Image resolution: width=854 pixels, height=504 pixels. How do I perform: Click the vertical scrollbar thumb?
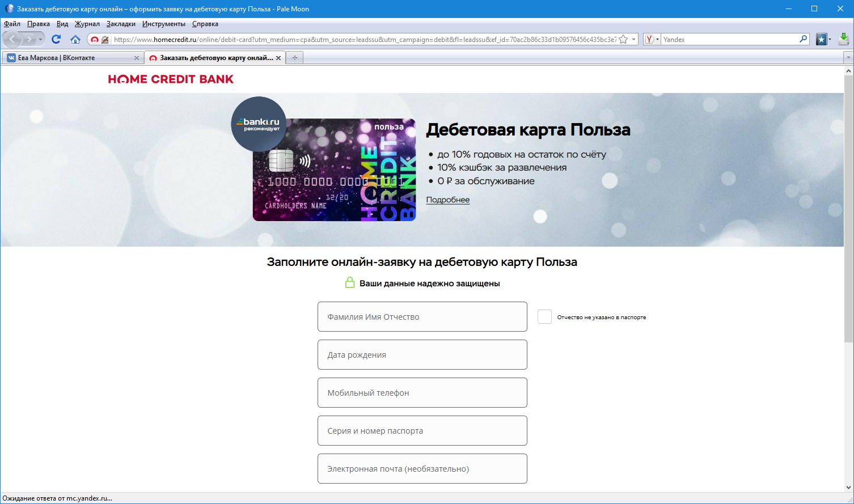pos(849,209)
